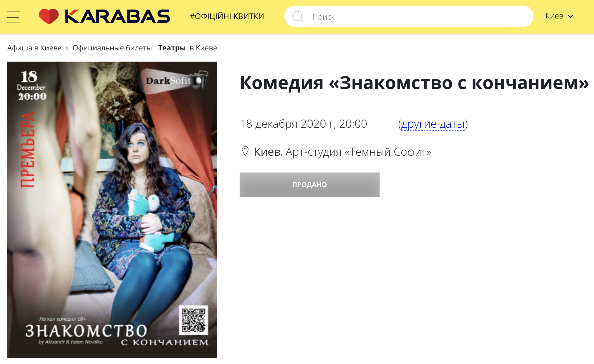Open the event poster image

112,209
